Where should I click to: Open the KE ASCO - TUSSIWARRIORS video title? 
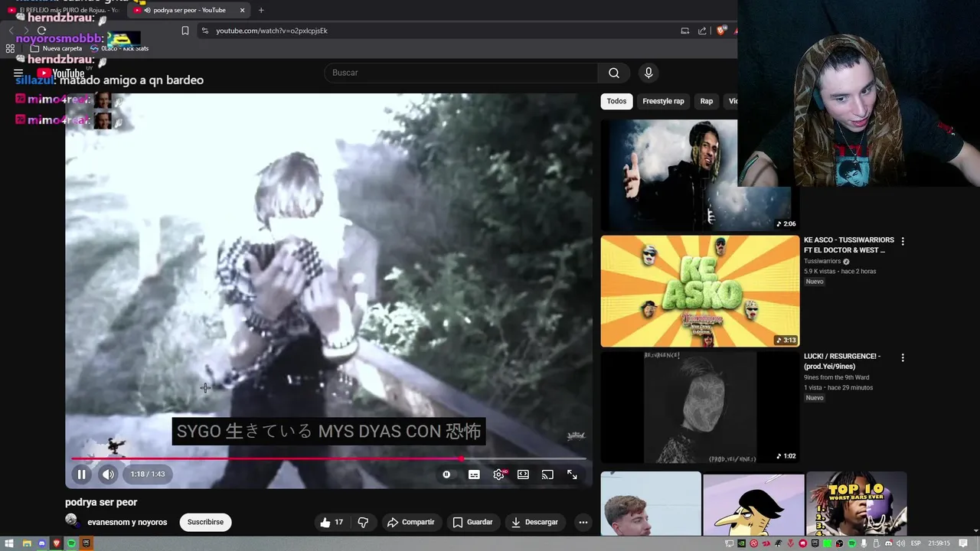pyautogui.click(x=848, y=245)
